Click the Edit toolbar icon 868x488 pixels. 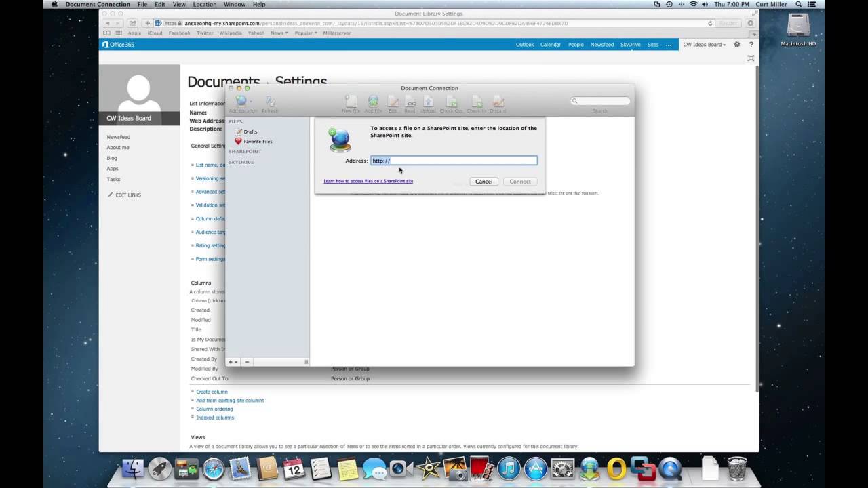coord(393,101)
